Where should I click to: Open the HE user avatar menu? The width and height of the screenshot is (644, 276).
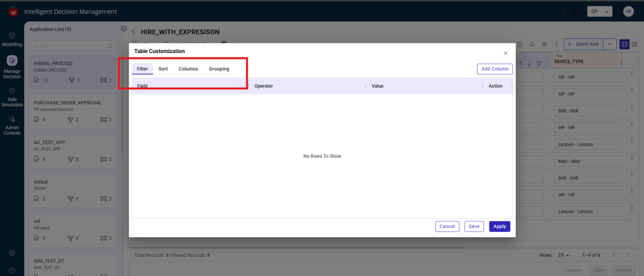628,11
